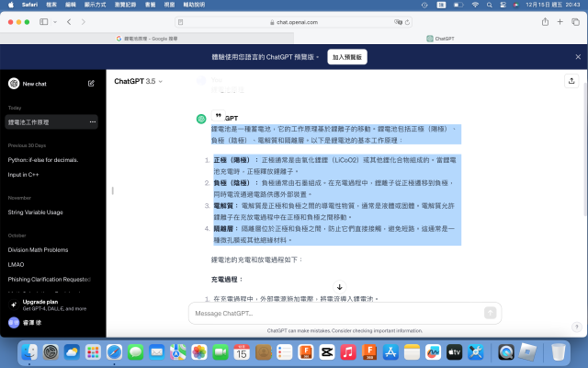Expand the ChatGPT 3.5 model selector
Screen dimensions: 588x368
[138, 81]
